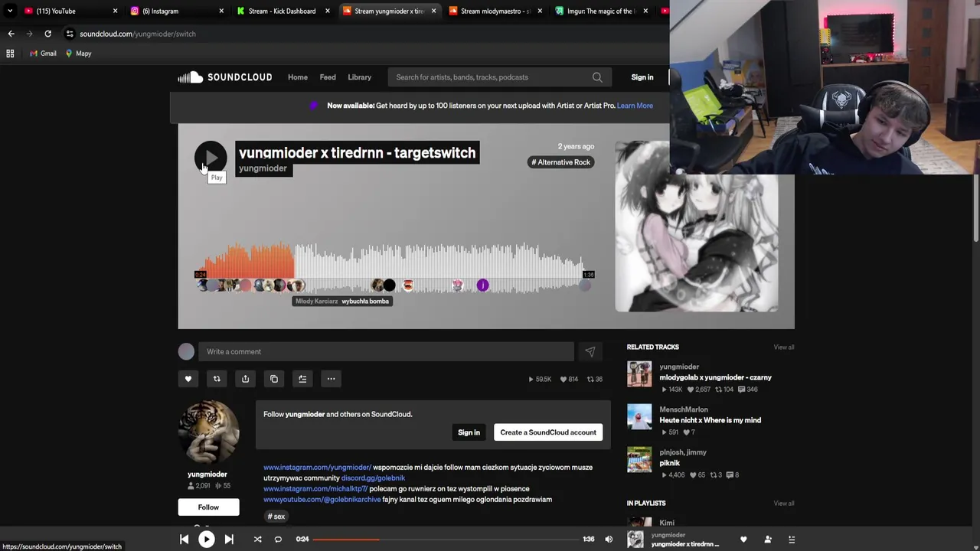Mute audio with the volume speaker icon
Screen dimensions: 980x551
[609, 540]
